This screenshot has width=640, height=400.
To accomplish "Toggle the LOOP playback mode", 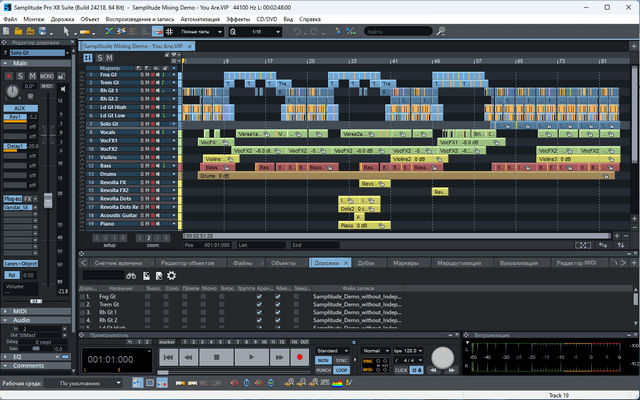I will click(x=342, y=369).
